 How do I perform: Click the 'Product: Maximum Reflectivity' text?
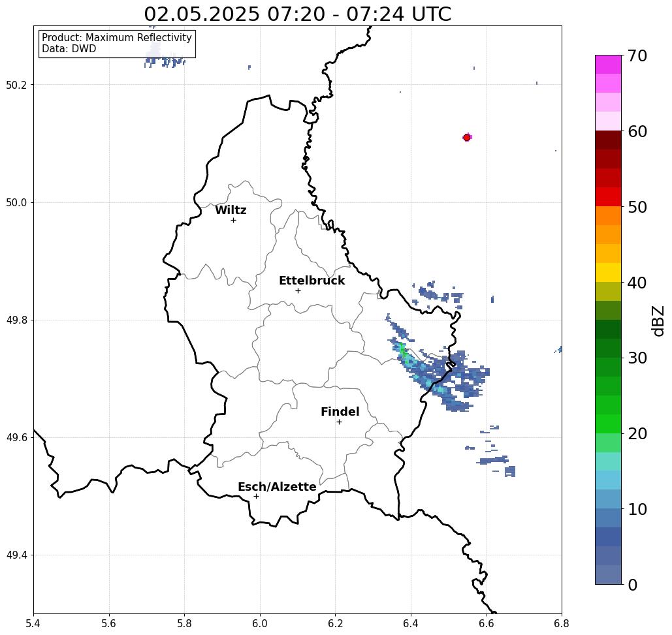pos(117,38)
